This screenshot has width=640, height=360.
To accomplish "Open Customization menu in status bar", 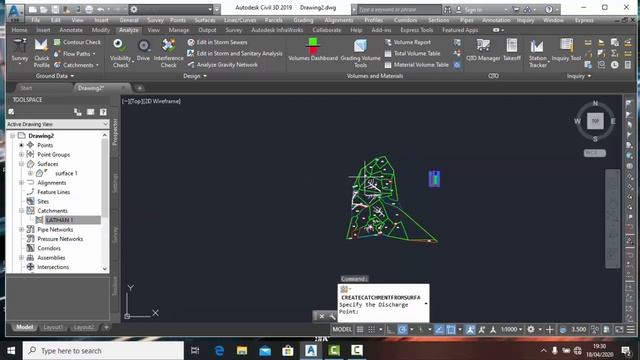I will click(631, 329).
